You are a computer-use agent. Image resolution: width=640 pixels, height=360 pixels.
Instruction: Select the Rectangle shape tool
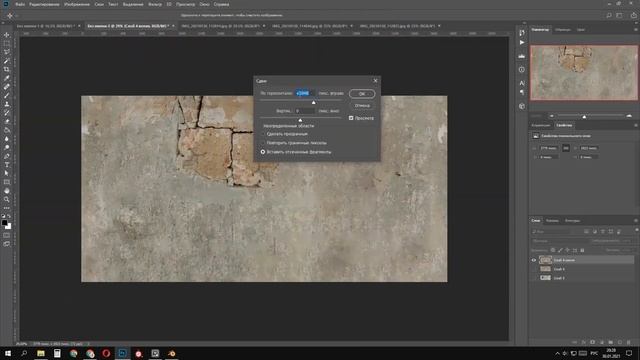click(7, 182)
